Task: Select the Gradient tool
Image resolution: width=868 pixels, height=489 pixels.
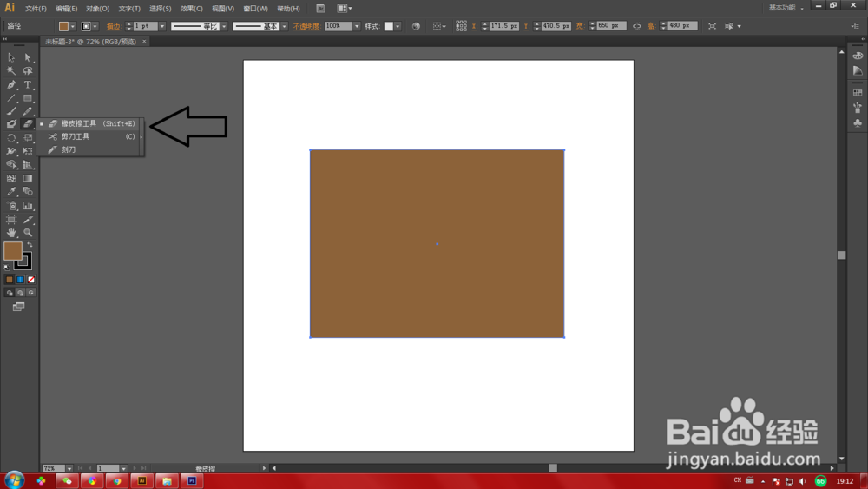Action: point(28,178)
